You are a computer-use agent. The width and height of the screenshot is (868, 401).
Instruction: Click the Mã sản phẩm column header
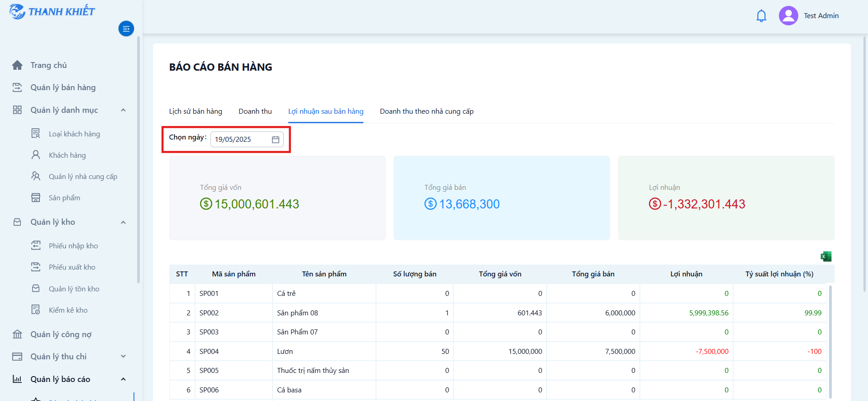[234, 274]
